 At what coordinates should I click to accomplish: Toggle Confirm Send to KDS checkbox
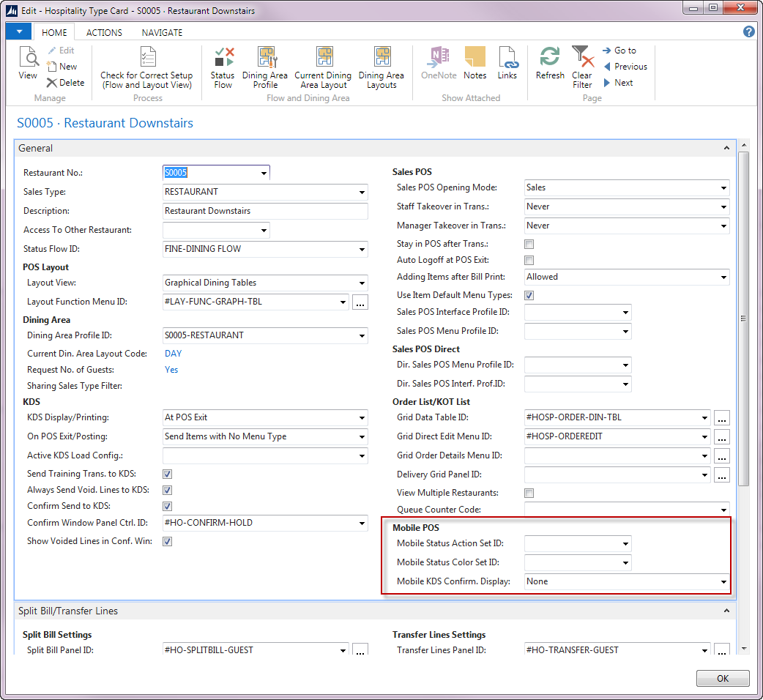[x=168, y=507]
